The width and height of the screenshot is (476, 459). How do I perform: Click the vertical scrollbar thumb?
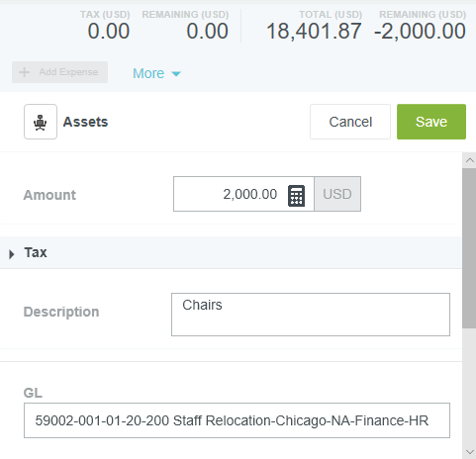(469, 248)
